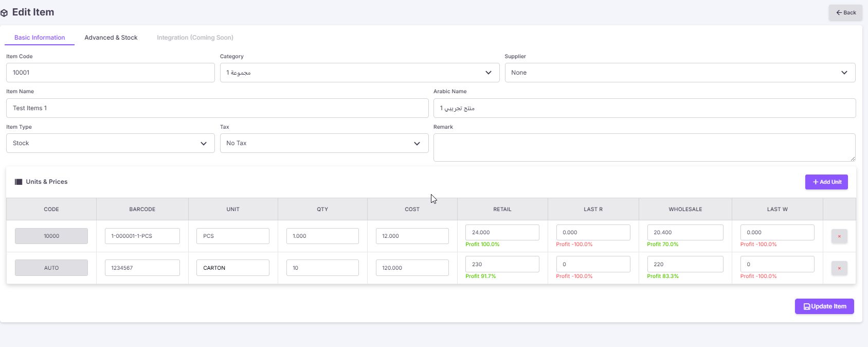Select the Basic Information tab
The image size is (868, 347).
click(40, 38)
